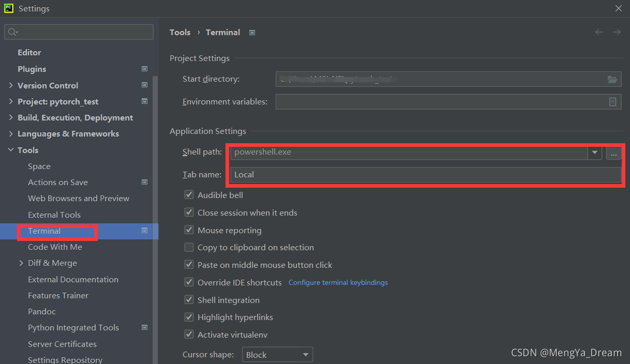Viewport: 630px width, 364px height.
Task: Click external resources icon beside Project: pytorch_test
Action: click(x=145, y=101)
